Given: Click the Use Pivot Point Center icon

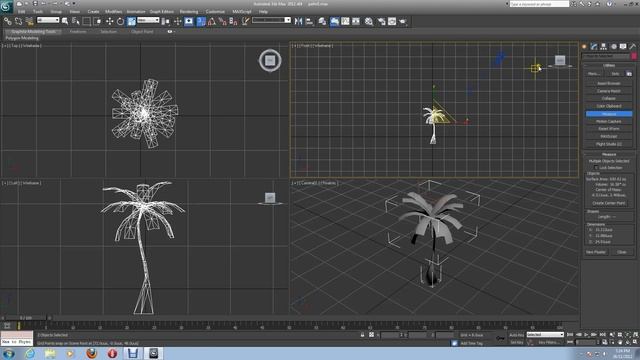Looking at the screenshot, I should click(165, 21).
